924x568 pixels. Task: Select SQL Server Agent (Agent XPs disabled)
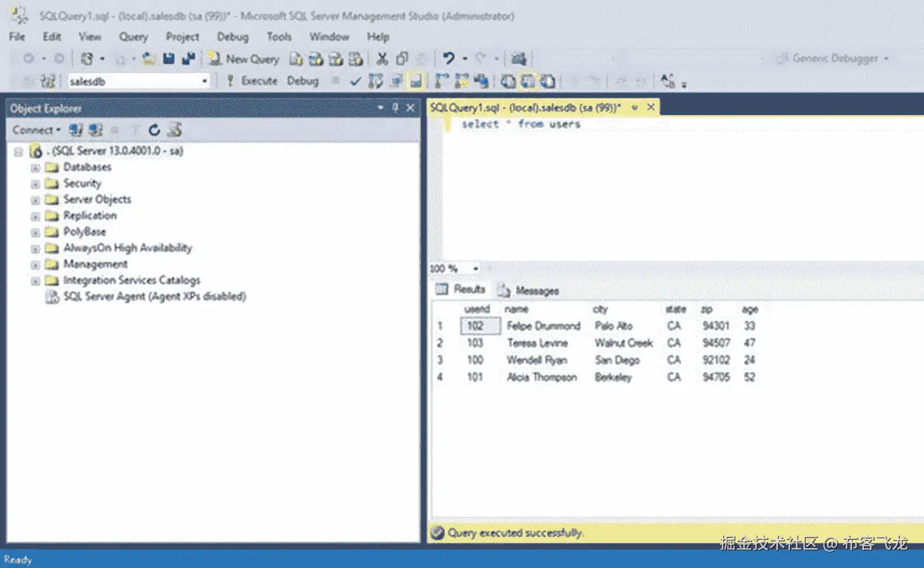(154, 297)
